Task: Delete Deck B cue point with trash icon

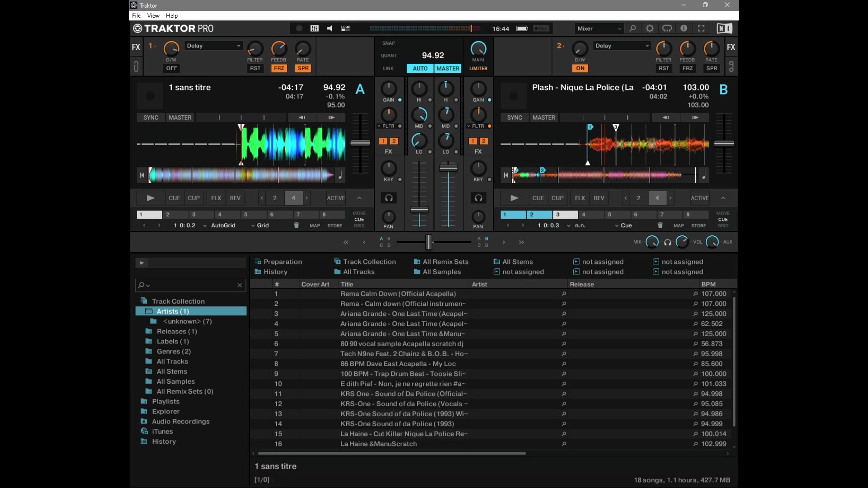Action: [660, 225]
